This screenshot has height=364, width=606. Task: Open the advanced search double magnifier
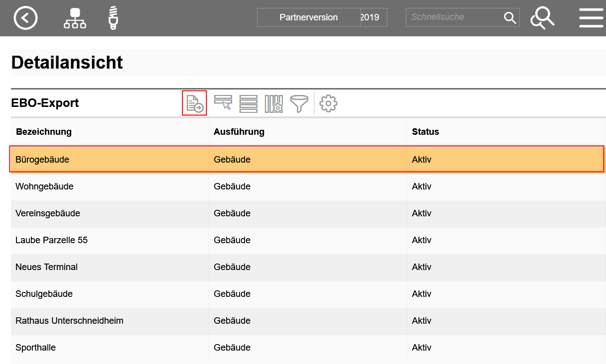[542, 18]
